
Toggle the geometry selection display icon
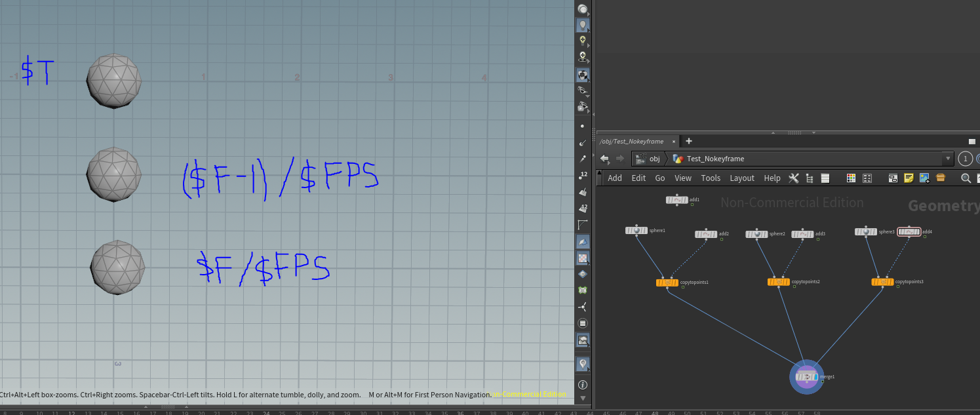pos(583,242)
